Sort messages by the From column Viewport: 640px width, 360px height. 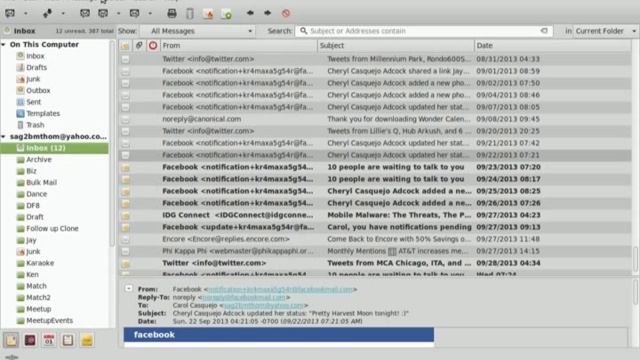point(239,46)
